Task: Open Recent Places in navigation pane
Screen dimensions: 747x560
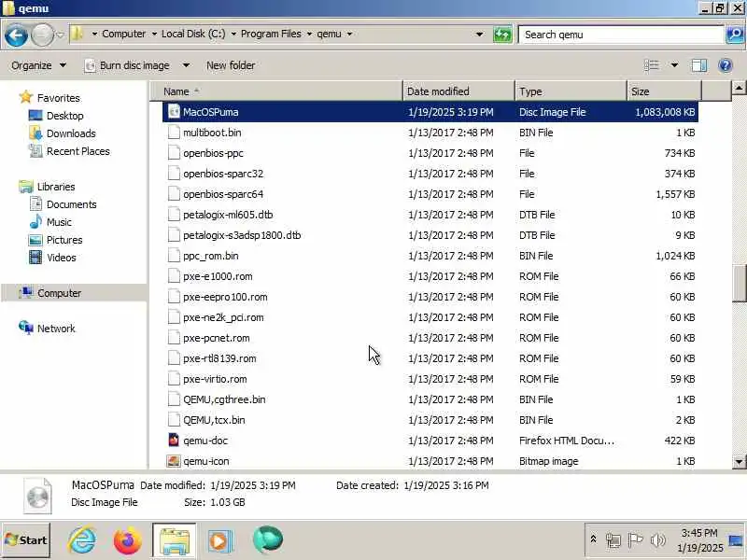Action: pyautogui.click(x=78, y=151)
